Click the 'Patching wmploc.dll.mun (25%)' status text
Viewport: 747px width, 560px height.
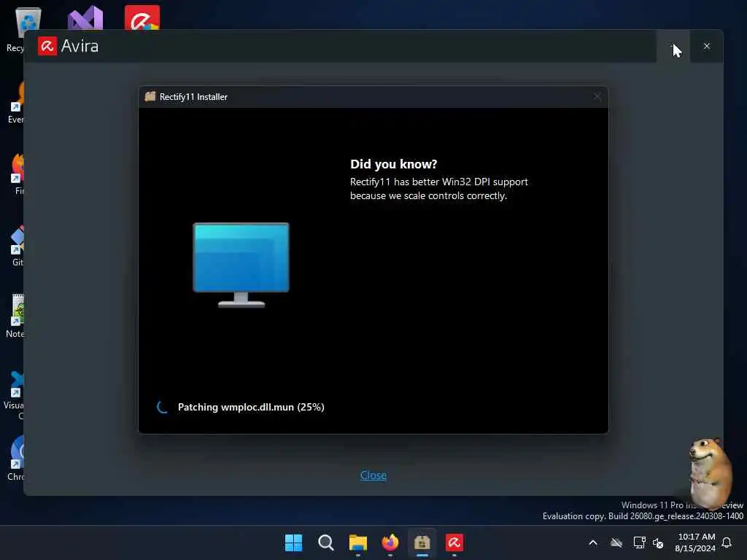click(251, 407)
